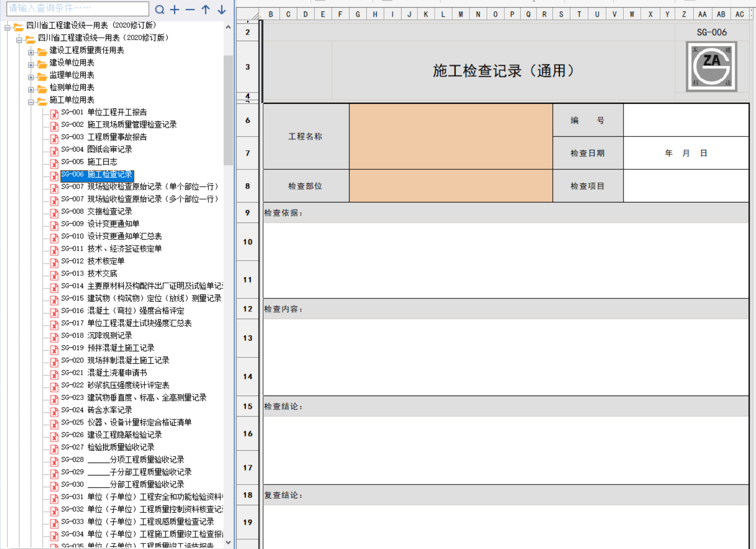The height and width of the screenshot is (549, 756).
Task: Click the 检查结论 content area
Action: [506, 450]
